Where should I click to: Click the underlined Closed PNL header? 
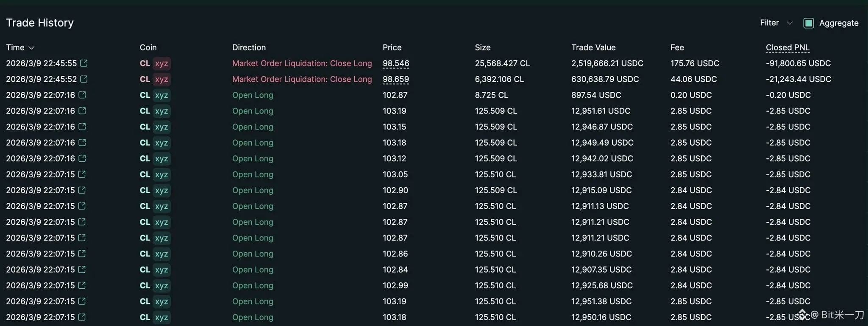(787, 48)
